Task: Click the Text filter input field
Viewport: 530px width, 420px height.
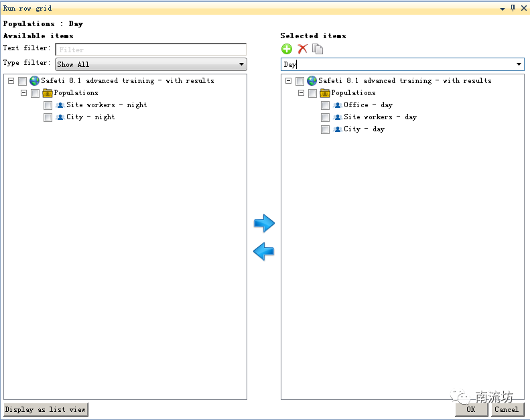Action: click(x=151, y=50)
